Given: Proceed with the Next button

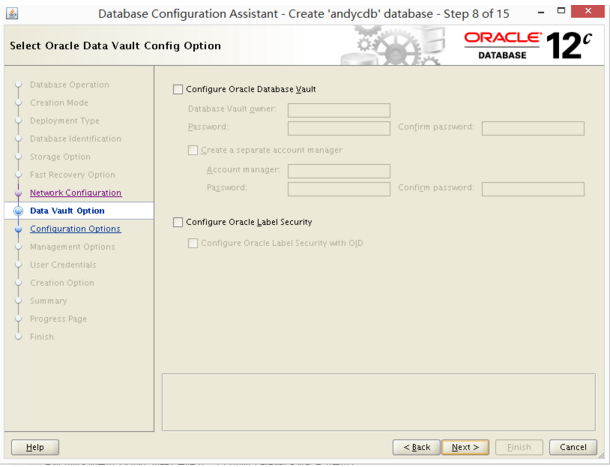Looking at the screenshot, I should pos(465,447).
